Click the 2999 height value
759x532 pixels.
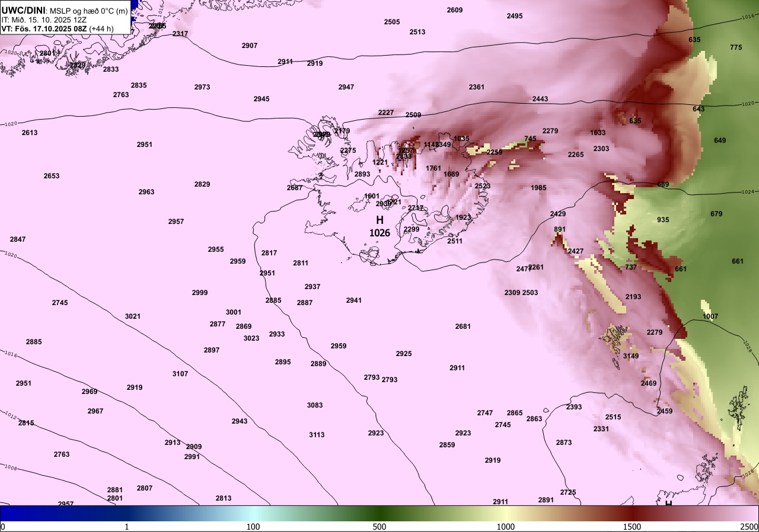tap(200, 293)
